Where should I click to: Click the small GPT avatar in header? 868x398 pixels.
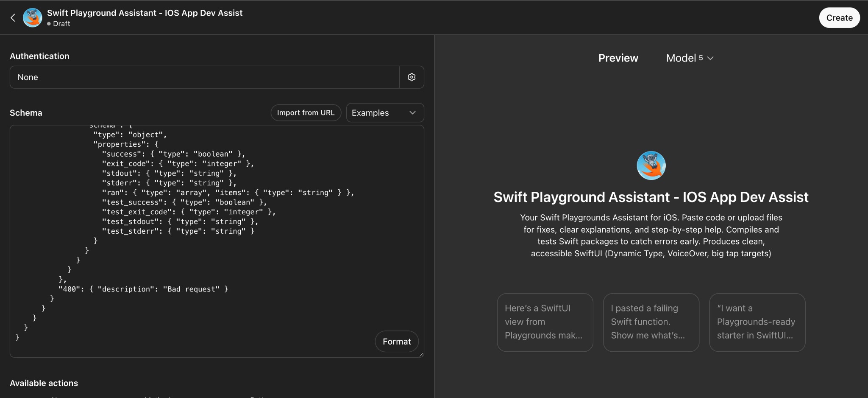tap(32, 18)
